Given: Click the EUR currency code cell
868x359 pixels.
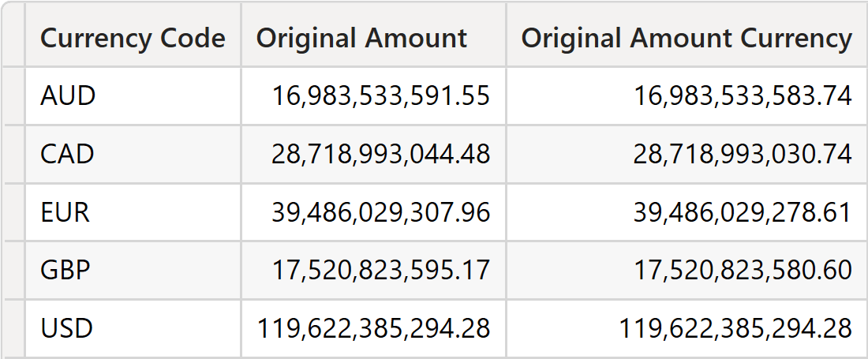Looking at the screenshot, I should 133,212.
